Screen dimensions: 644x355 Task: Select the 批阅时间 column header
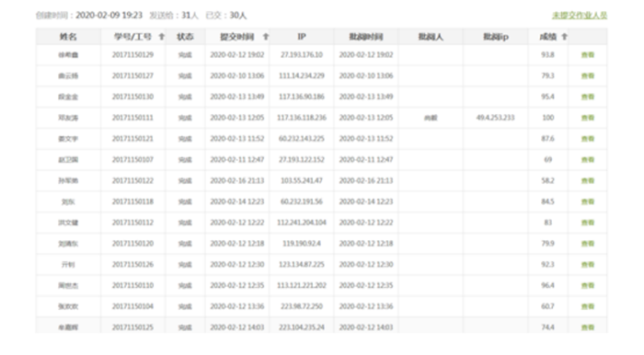pos(366,37)
